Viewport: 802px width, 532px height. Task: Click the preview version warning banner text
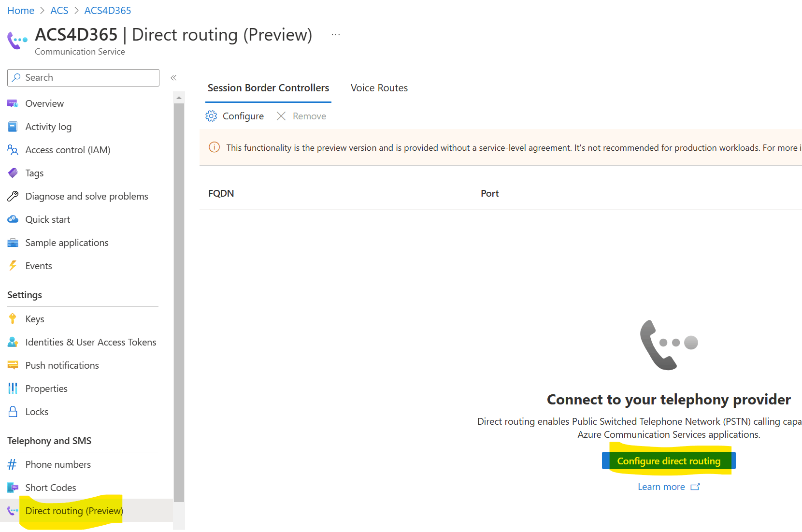(x=514, y=147)
